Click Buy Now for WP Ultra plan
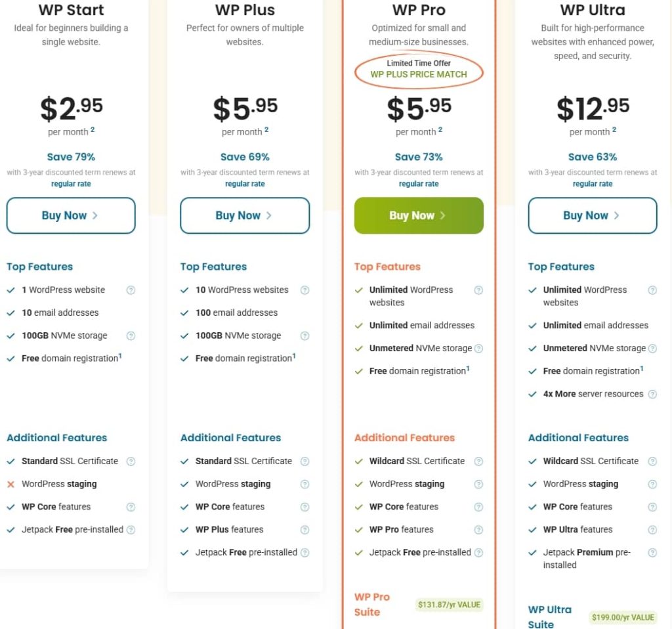Screen dimensions: 672x629 point(593,215)
